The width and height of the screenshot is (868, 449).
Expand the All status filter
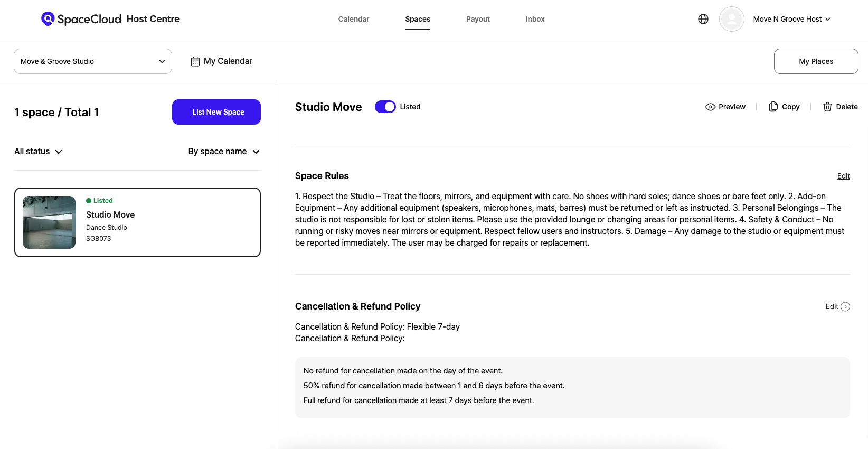[x=39, y=152]
